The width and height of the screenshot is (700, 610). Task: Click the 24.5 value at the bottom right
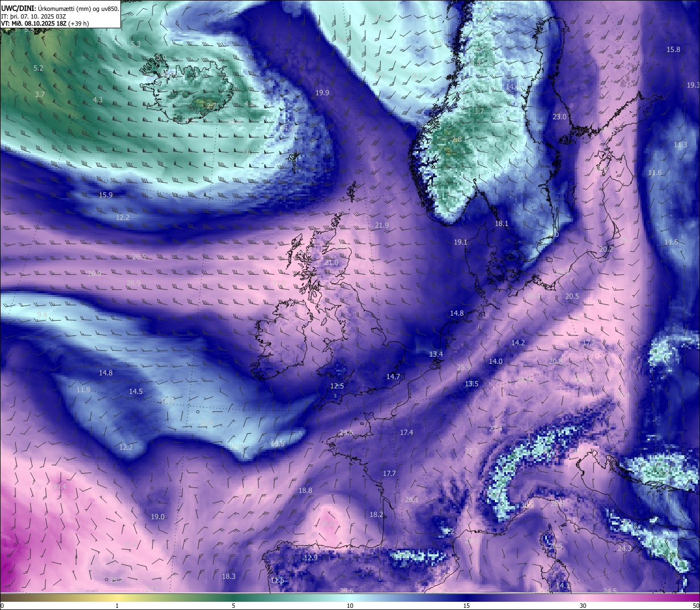coord(610,591)
